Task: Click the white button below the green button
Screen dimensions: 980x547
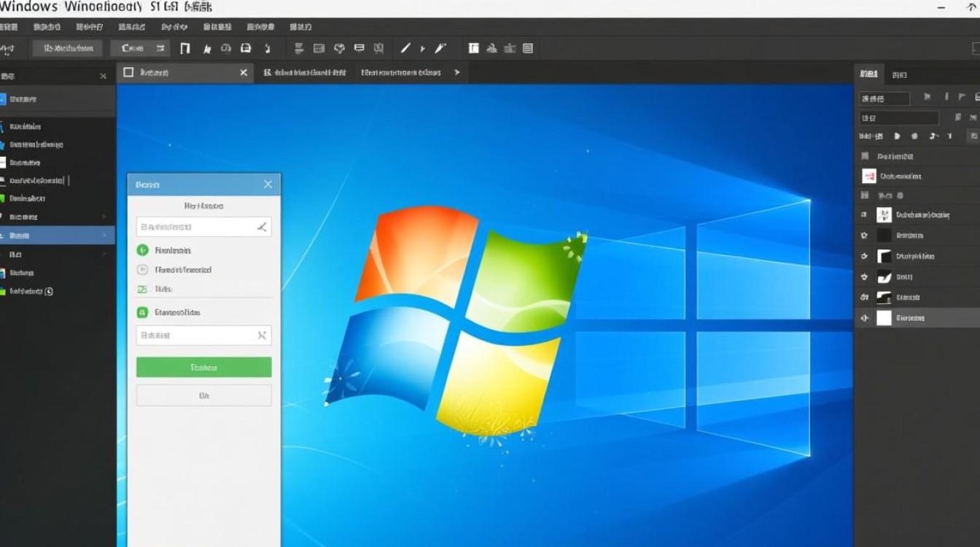Action: click(x=203, y=395)
